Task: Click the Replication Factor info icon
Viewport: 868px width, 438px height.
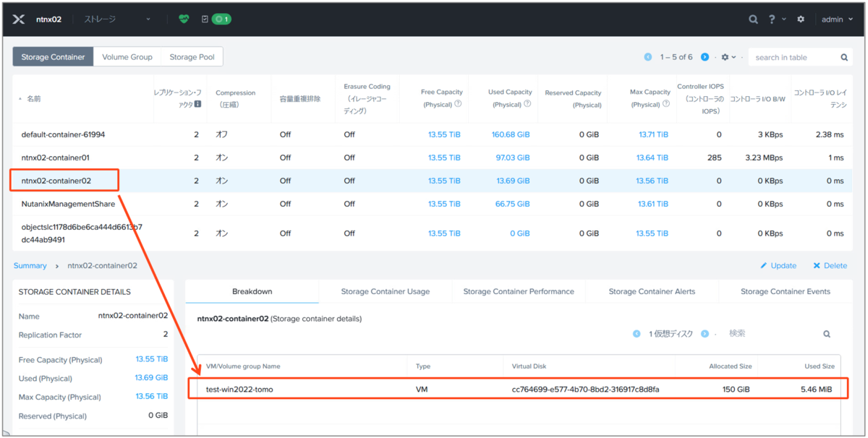Action: click(197, 104)
